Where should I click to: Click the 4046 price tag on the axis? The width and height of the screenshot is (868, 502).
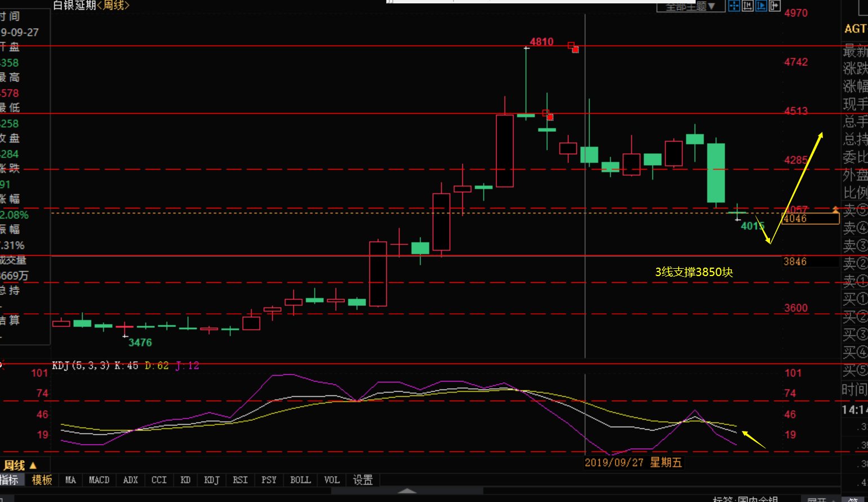(811, 219)
